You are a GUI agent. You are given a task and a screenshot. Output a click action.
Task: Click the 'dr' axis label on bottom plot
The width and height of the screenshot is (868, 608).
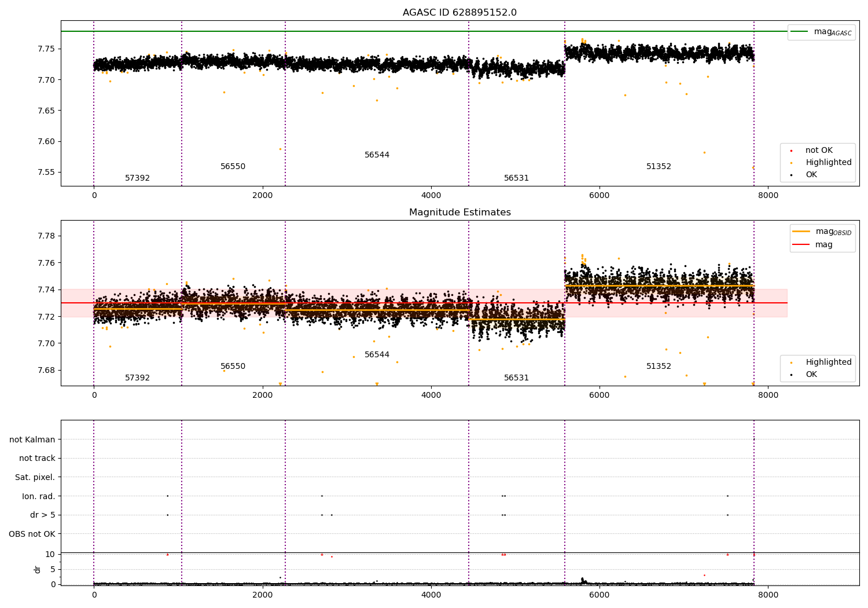[38, 569]
